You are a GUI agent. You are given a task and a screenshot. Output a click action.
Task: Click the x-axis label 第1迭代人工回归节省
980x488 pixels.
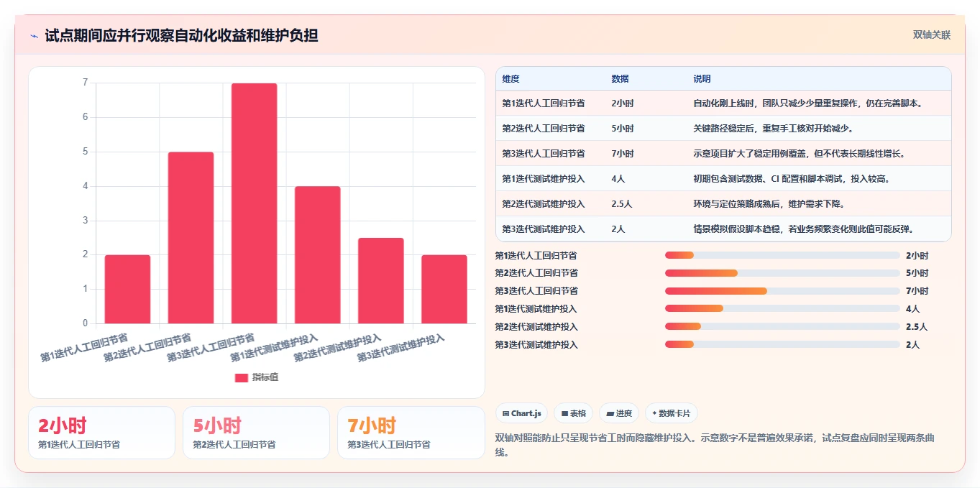click(85, 347)
